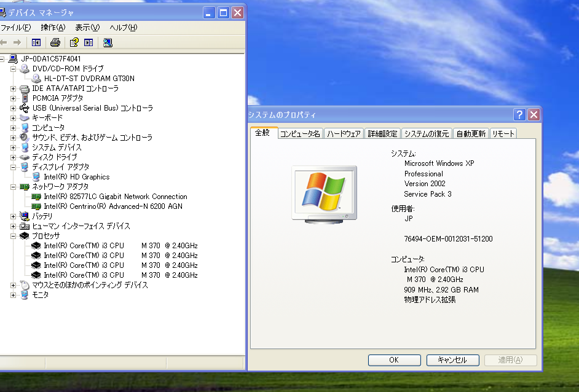Click the battery category icon
579x392 pixels.
pyautogui.click(x=25, y=216)
